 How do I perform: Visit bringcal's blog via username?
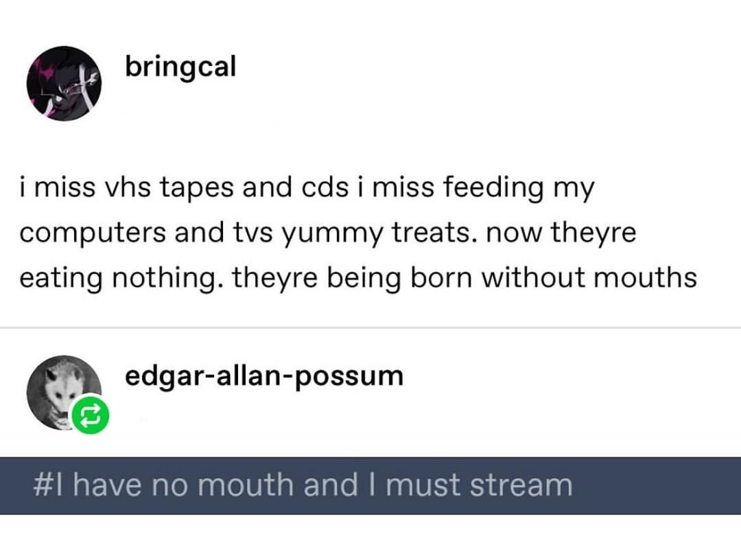[180, 66]
